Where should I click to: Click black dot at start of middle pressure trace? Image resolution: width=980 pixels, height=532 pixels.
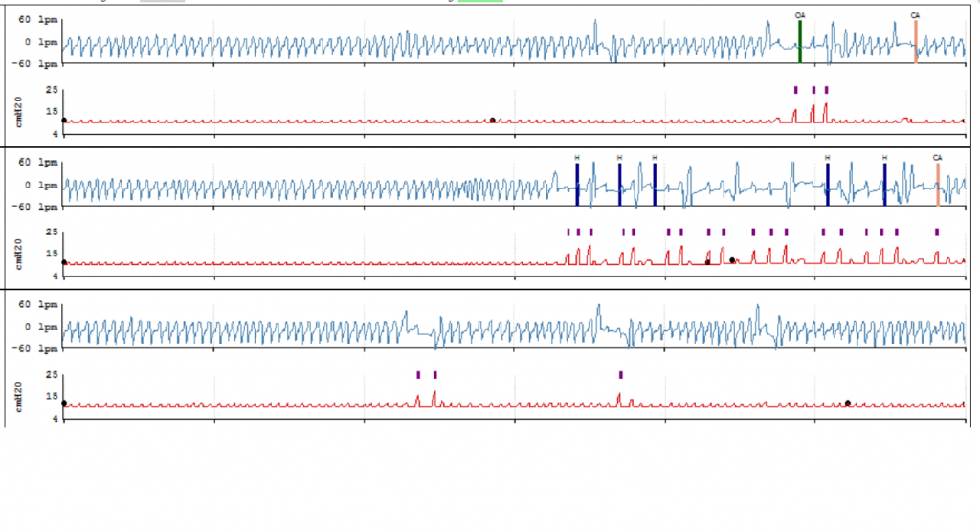tap(64, 262)
